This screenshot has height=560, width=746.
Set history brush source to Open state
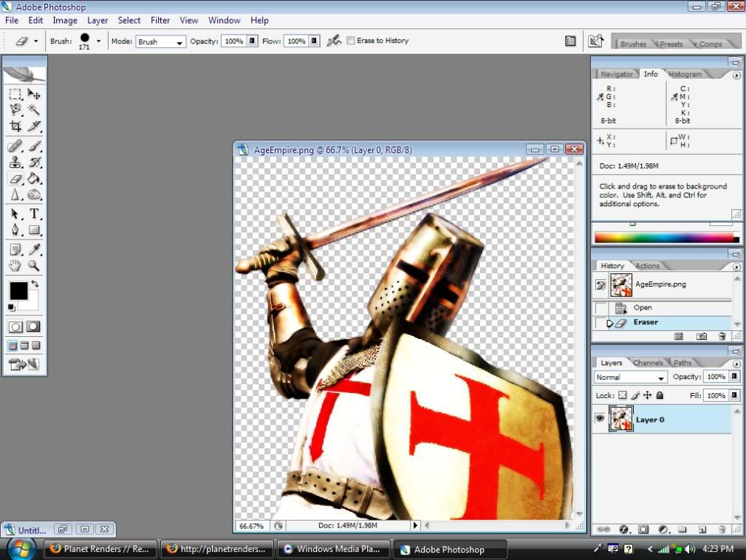tap(601, 308)
